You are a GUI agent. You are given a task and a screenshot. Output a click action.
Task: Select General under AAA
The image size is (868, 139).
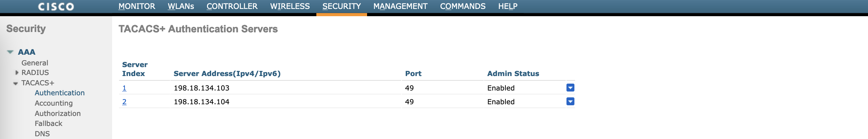click(34, 63)
